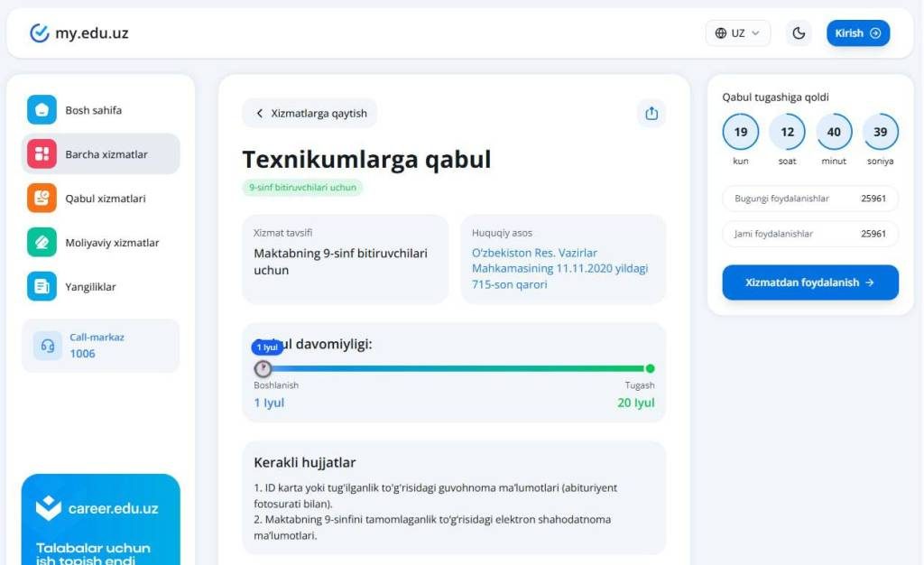Open the Moliyaviy xizmatlar green icon
This screenshot has width=924, height=565.
[x=42, y=242]
